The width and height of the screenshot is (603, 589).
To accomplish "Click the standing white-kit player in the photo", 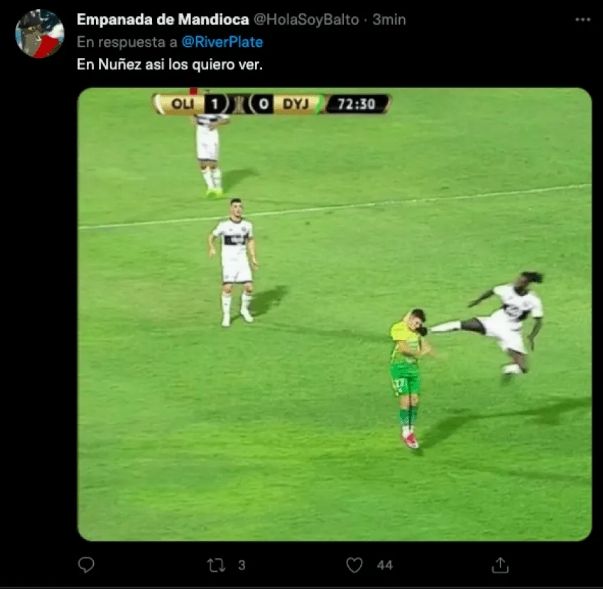I will pos(234,262).
